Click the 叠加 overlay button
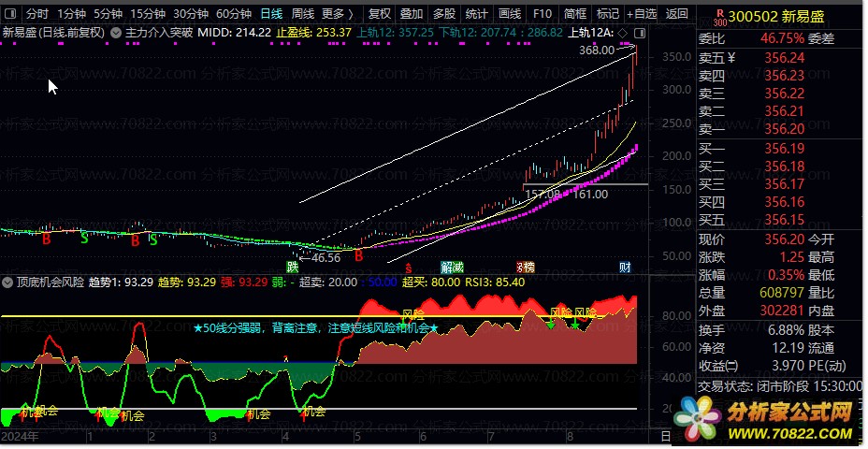The image size is (868, 449). pyautogui.click(x=412, y=14)
